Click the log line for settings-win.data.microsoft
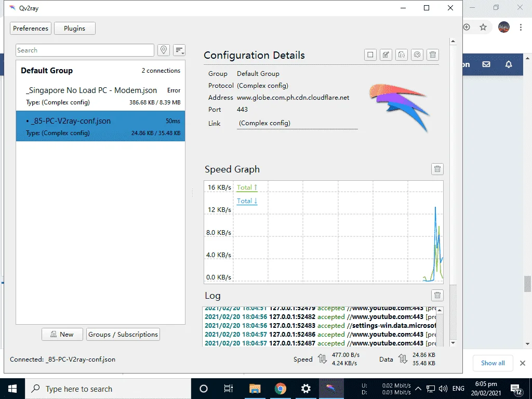 click(320, 325)
